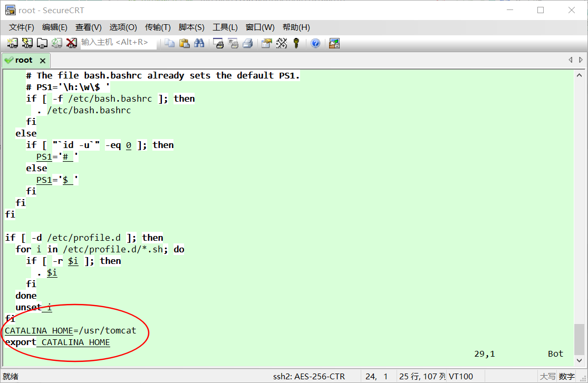Image resolution: width=588 pixels, height=383 pixels.
Task: Click the comment about bash.bashrc default PS1
Action: (x=163, y=75)
